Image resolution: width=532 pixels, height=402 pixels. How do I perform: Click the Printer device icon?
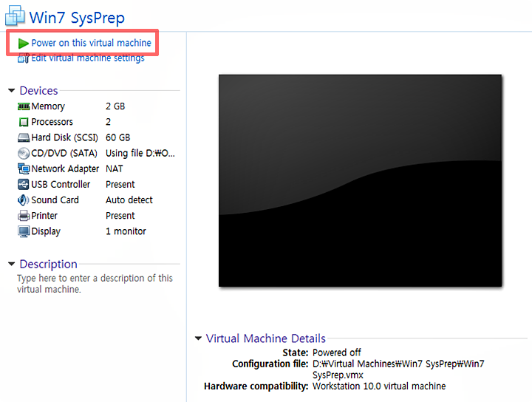tap(24, 216)
